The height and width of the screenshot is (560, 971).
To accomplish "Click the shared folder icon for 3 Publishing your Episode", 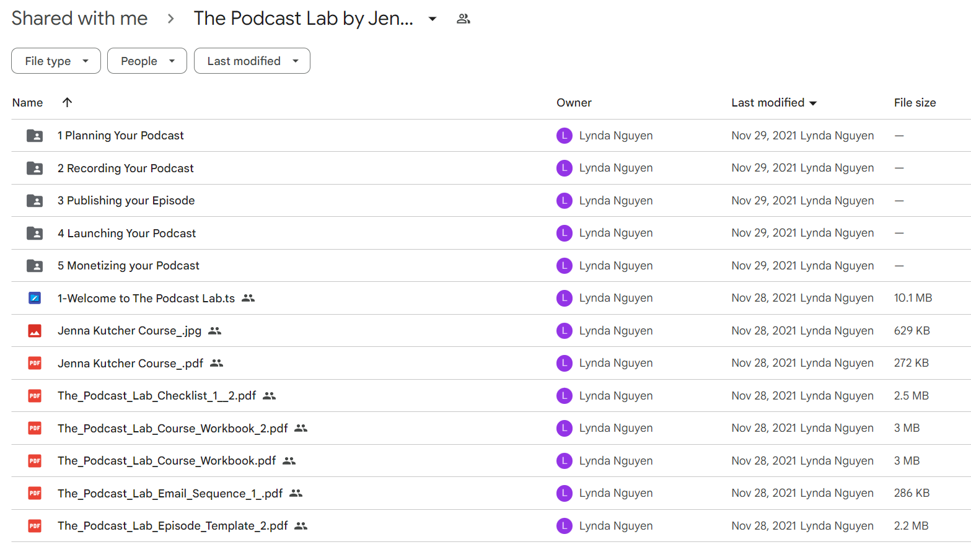I will (x=35, y=201).
